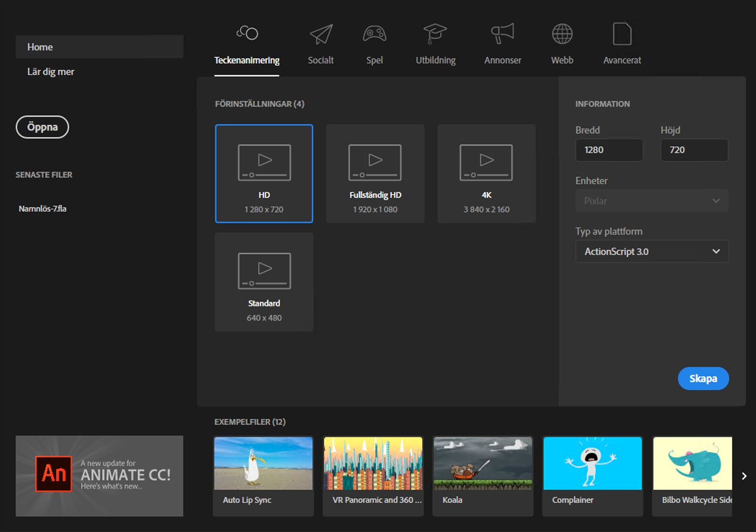Click the EXEMPELFILER (12) heading
This screenshot has height=532, width=756.
(250, 422)
